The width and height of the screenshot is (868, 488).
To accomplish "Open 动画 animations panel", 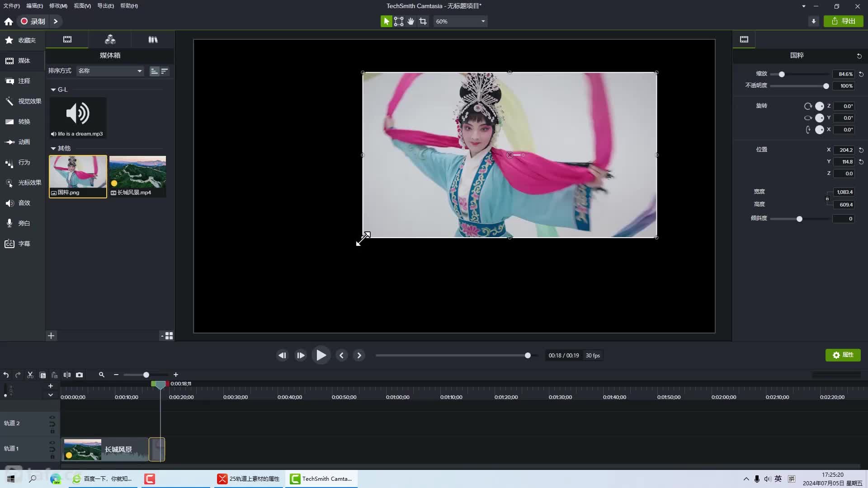I will tap(23, 142).
